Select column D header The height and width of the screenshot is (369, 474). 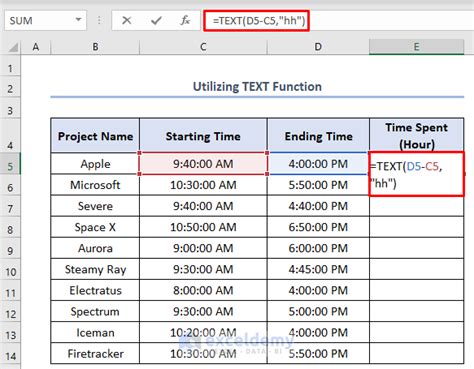pos(318,47)
